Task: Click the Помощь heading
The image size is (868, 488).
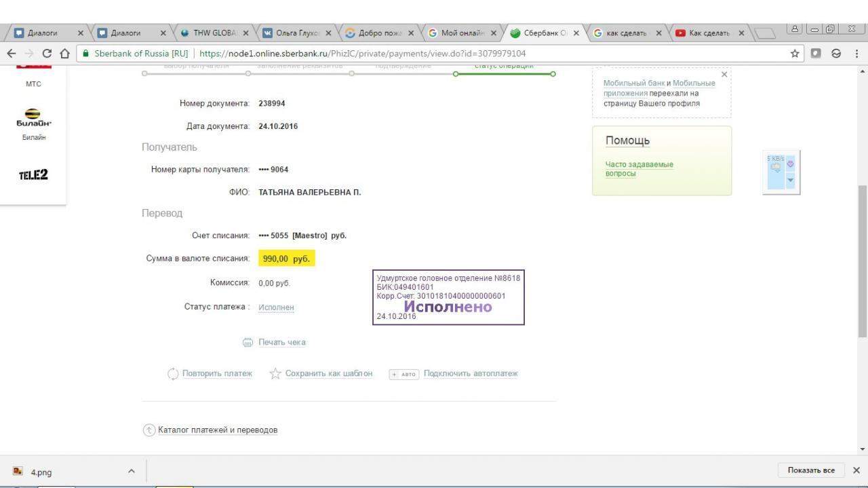Action: [627, 140]
